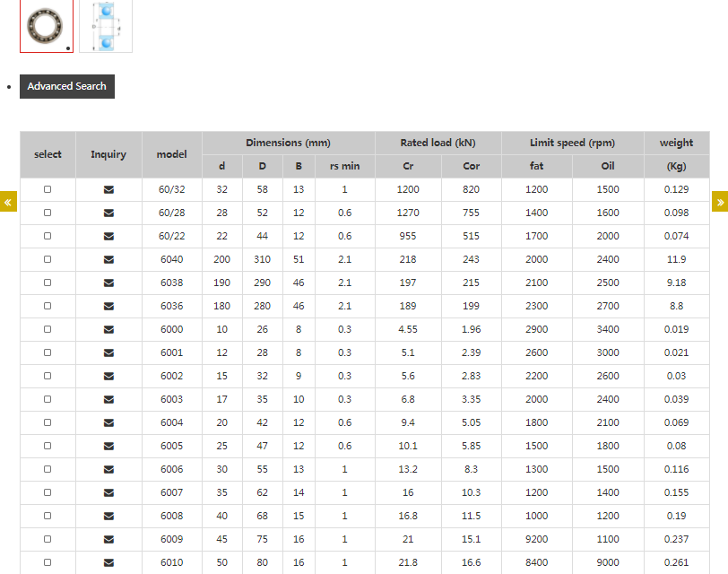
Task: Click the inquiry envelope icon for model 6040
Action: (x=108, y=259)
